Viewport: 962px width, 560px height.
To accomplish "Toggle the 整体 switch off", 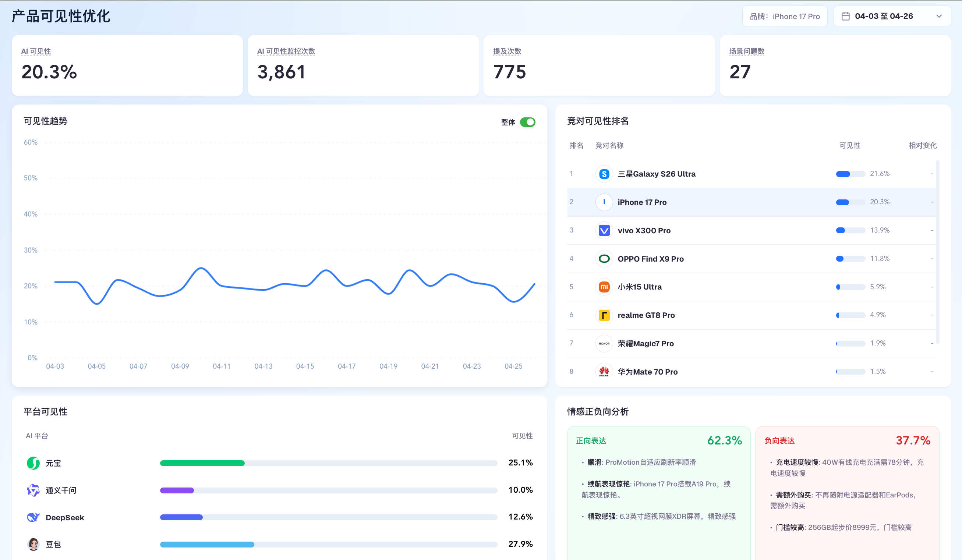I will [x=528, y=122].
